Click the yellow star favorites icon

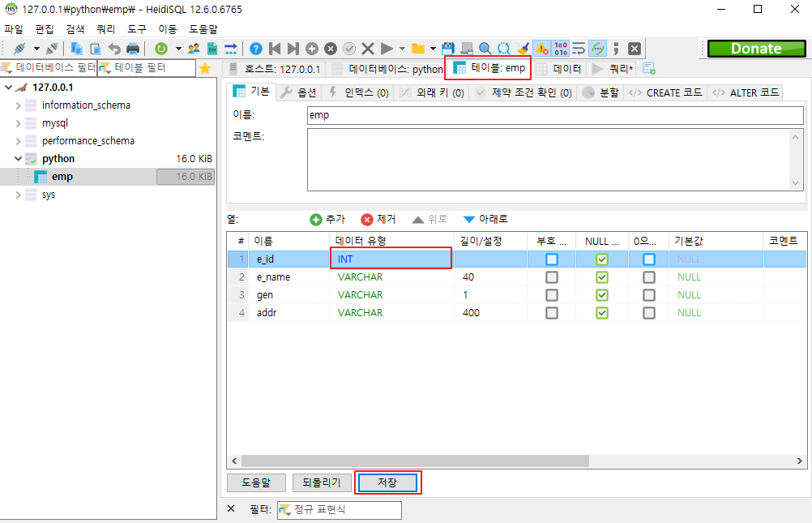[205, 68]
